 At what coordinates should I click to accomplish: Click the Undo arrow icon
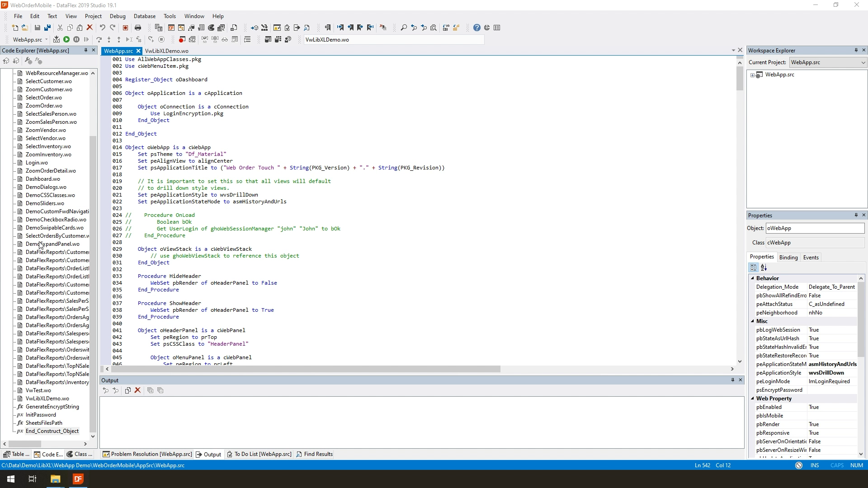pos(103,28)
